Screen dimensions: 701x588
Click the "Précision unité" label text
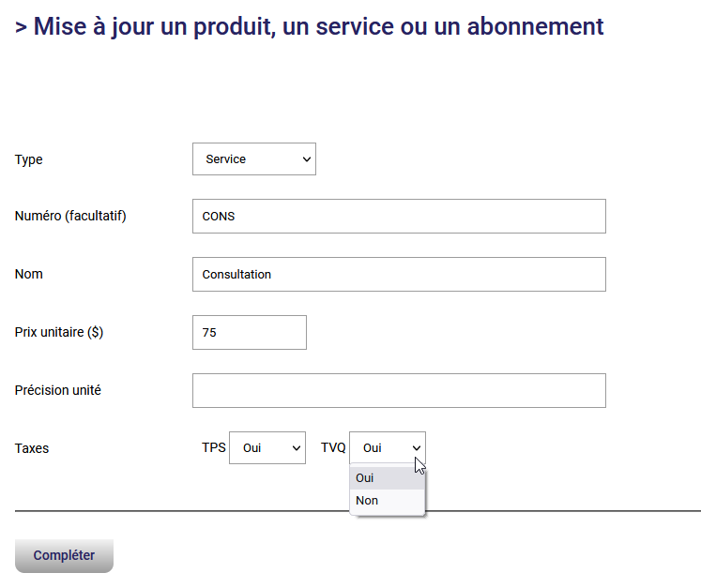58,390
